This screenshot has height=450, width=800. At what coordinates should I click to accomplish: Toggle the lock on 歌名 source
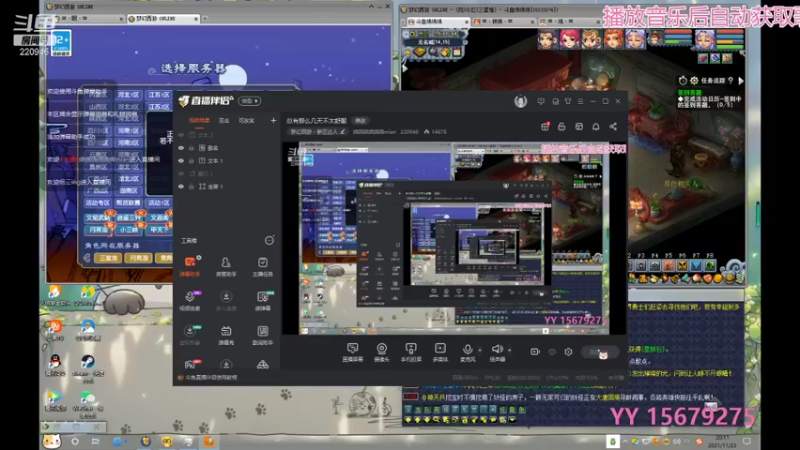191,148
